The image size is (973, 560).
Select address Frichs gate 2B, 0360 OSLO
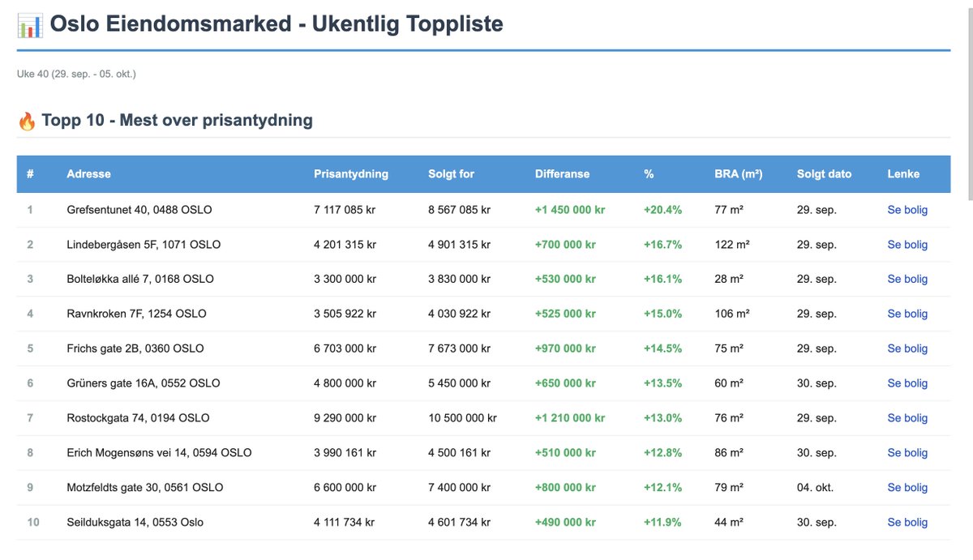[x=135, y=348]
